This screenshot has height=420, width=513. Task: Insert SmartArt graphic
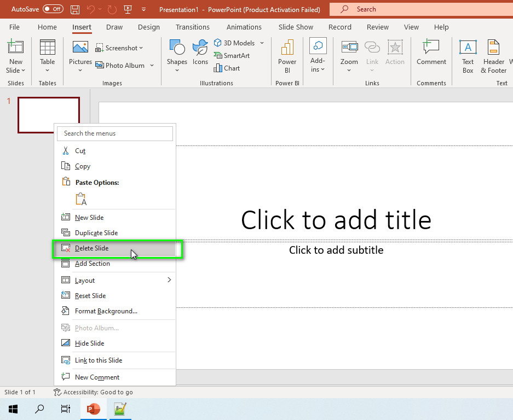(x=232, y=56)
